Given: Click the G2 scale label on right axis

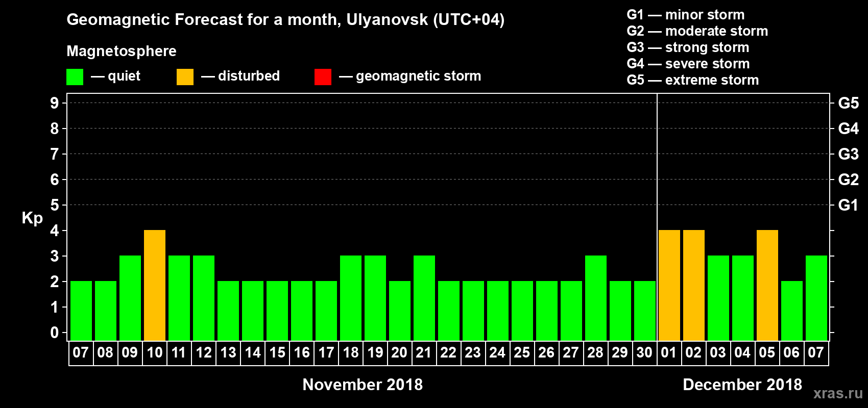Looking at the screenshot, I should pyautogui.click(x=848, y=180).
